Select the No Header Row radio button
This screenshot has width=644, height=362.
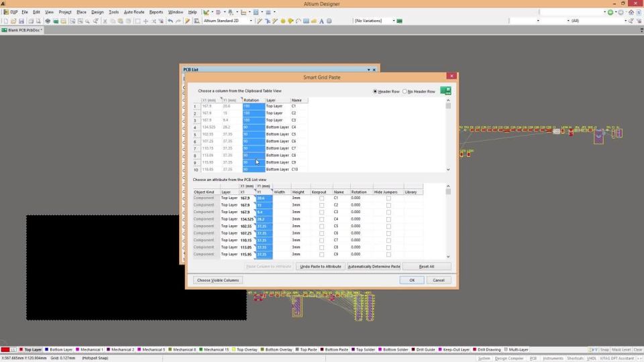point(405,92)
